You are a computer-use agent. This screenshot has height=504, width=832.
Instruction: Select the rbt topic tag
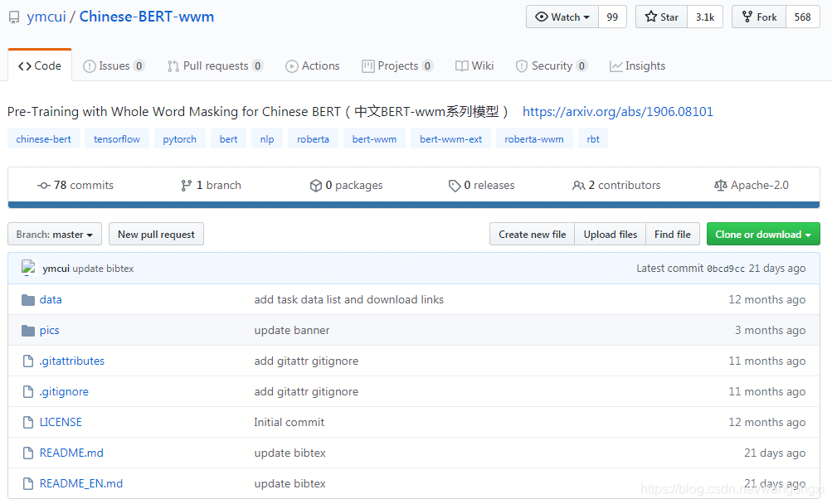(593, 139)
